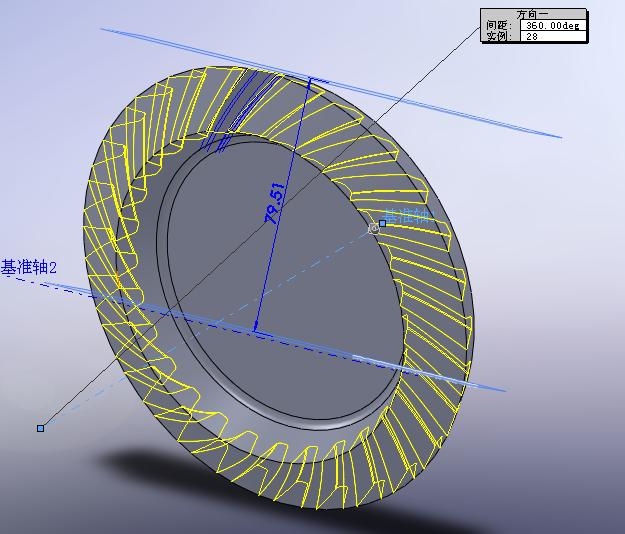The height and width of the screenshot is (534, 625).
Task: Click the 间距 label in the callout
Action: pos(499,26)
